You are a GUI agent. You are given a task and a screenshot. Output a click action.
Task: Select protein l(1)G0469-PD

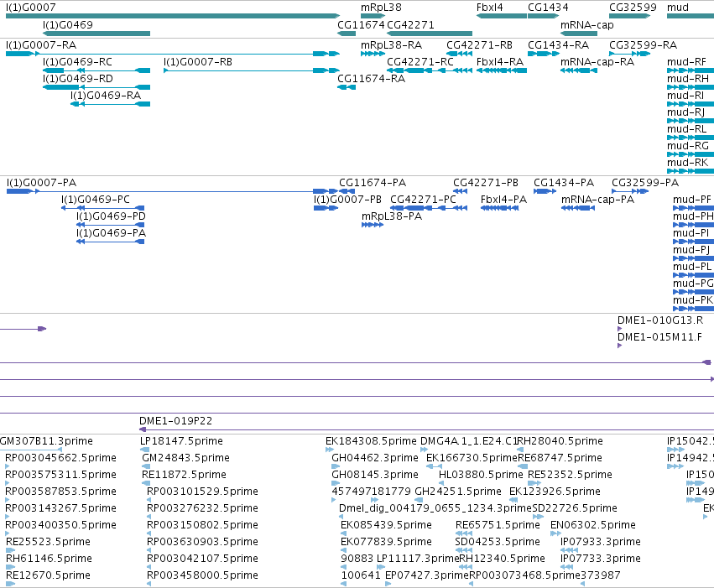click(x=111, y=226)
